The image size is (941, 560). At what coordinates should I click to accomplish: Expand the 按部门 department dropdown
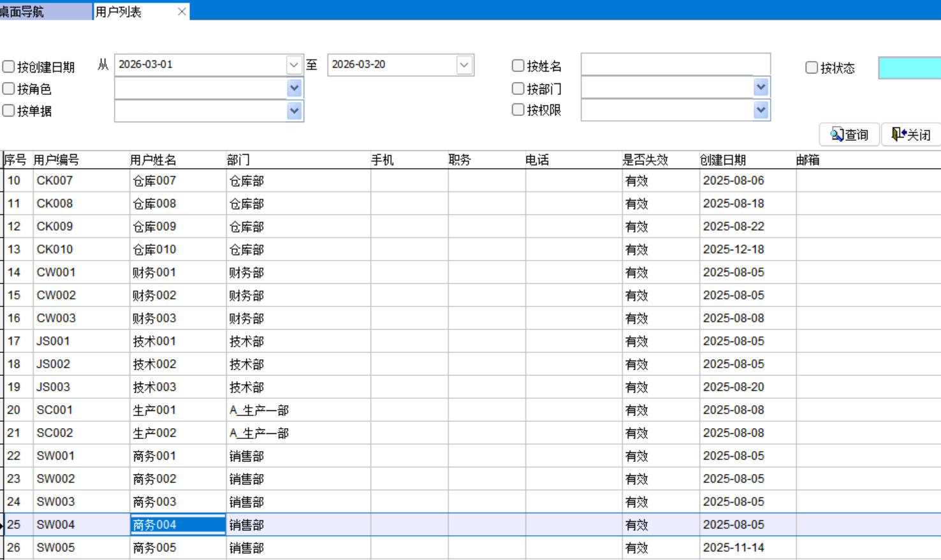(x=761, y=87)
